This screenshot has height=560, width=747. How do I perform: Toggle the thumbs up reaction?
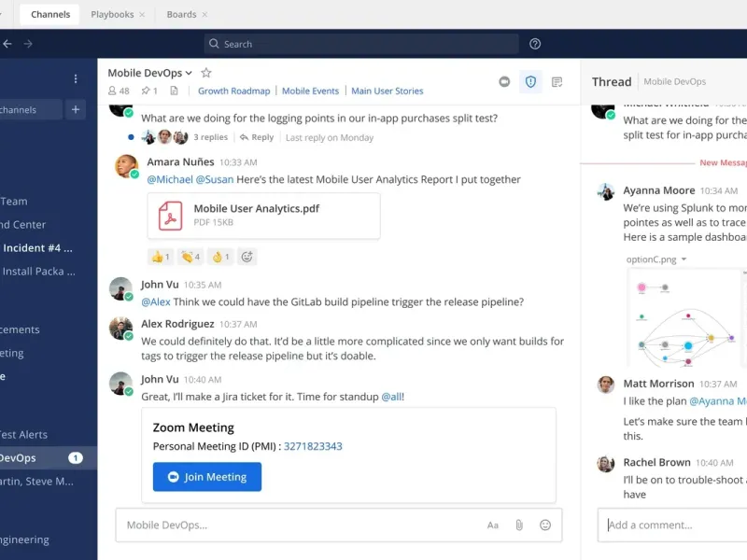(x=161, y=258)
